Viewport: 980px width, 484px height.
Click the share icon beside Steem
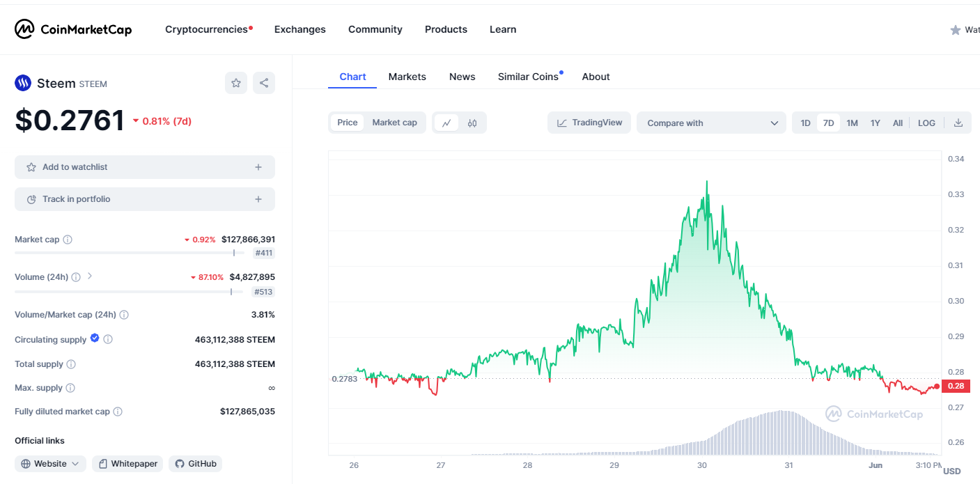[x=264, y=84]
